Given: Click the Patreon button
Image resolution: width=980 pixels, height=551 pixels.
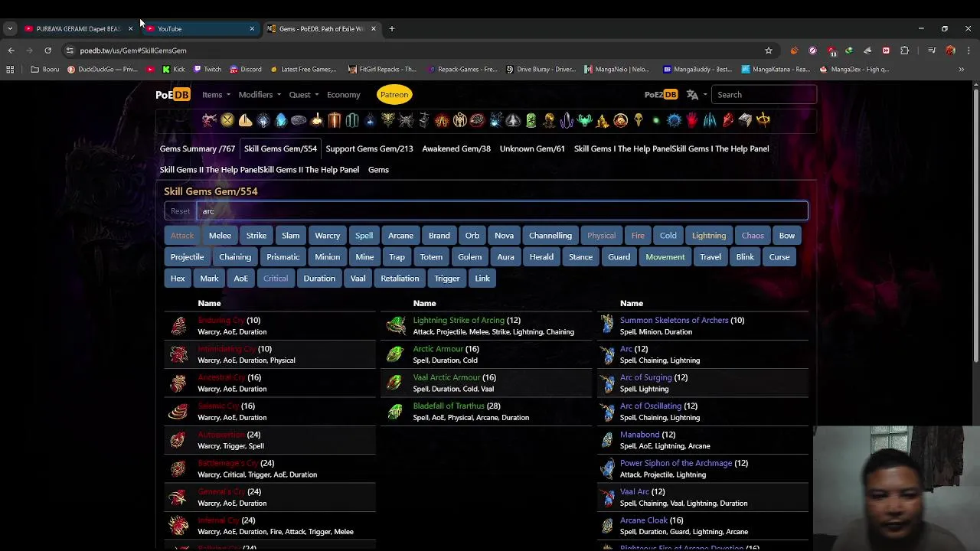Looking at the screenshot, I should 394,95.
